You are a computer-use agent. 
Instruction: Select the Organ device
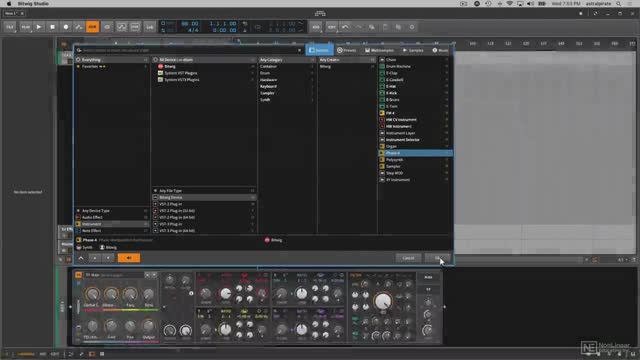[x=415, y=146]
